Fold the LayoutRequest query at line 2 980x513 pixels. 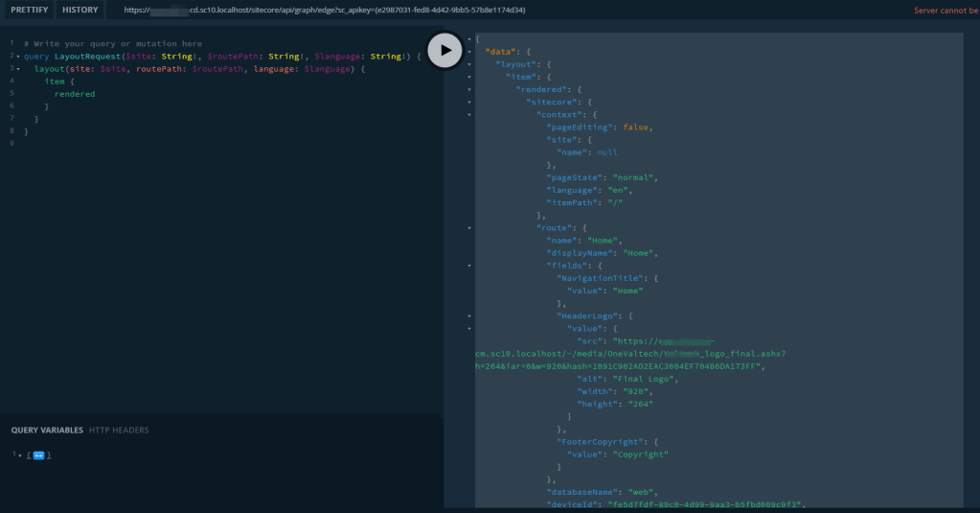click(x=17, y=57)
